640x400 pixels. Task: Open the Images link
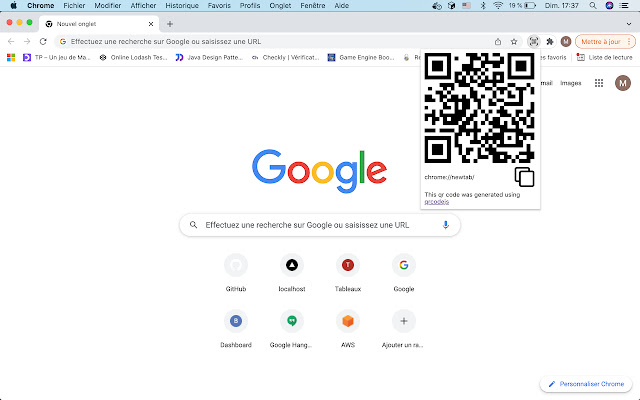click(x=571, y=83)
